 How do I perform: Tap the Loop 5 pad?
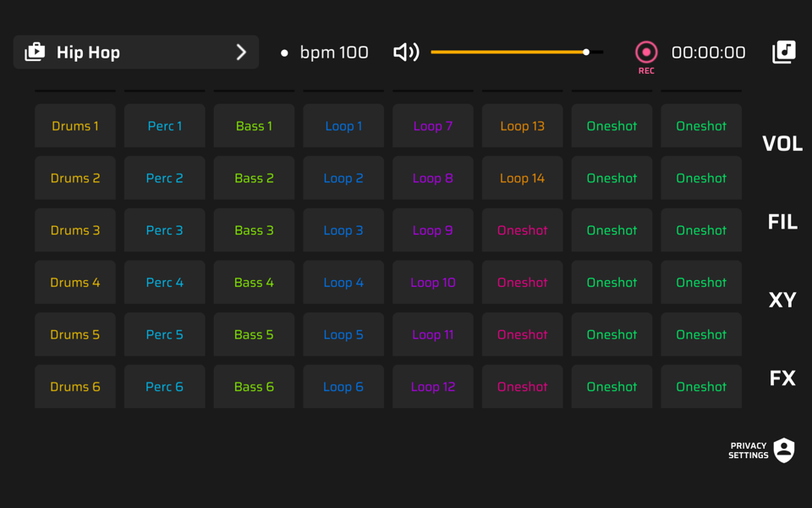pos(343,334)
